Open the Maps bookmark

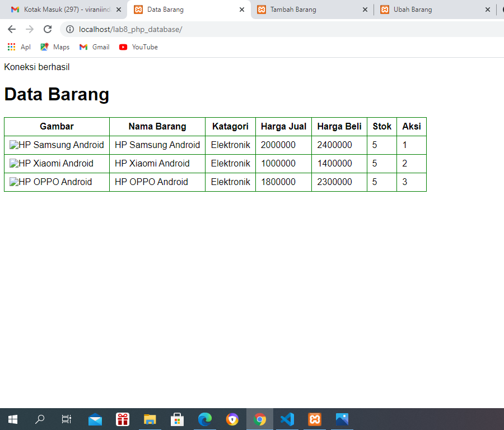55,47
